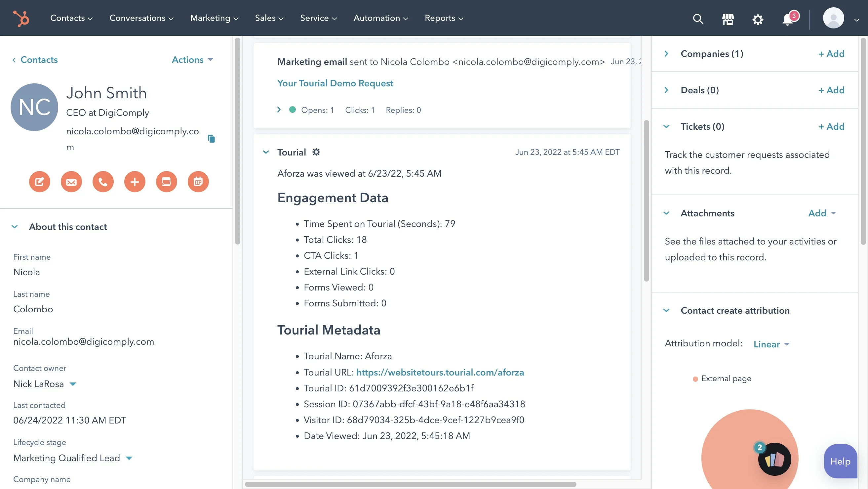Add a deal with + Add
The image size is (868, 489).
[831, 90]
